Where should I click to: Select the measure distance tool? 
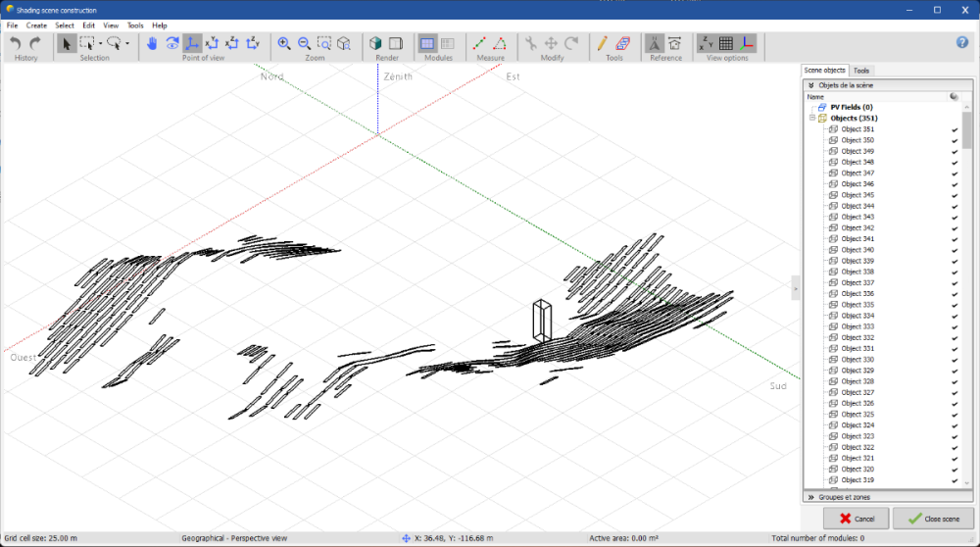pyautogui.click(x=479, y=43)
